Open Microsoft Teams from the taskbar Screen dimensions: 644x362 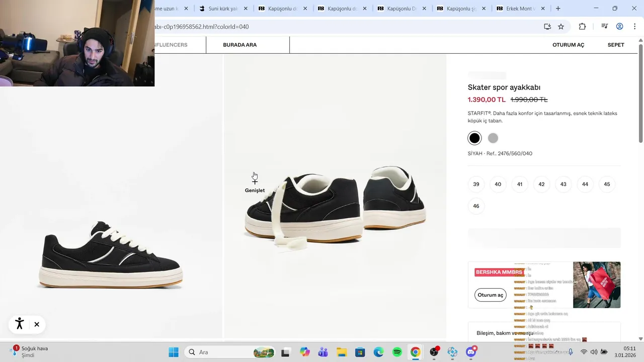323,352
